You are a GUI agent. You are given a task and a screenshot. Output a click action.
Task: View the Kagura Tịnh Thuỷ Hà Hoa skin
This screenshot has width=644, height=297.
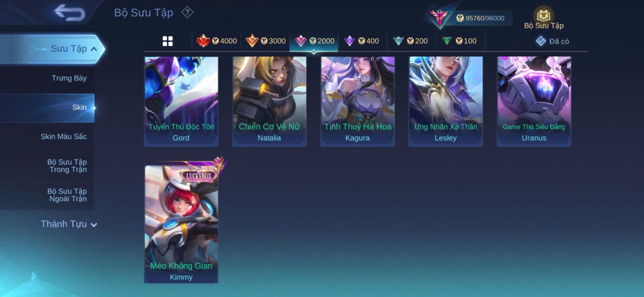tap(357, 101)
